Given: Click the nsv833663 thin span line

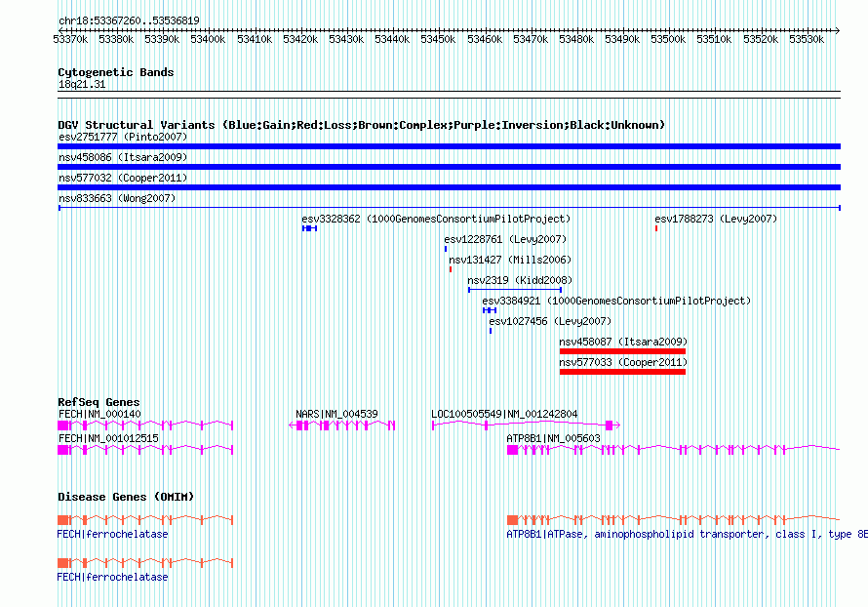Looking at the screenshot, I should click(449, 208).
